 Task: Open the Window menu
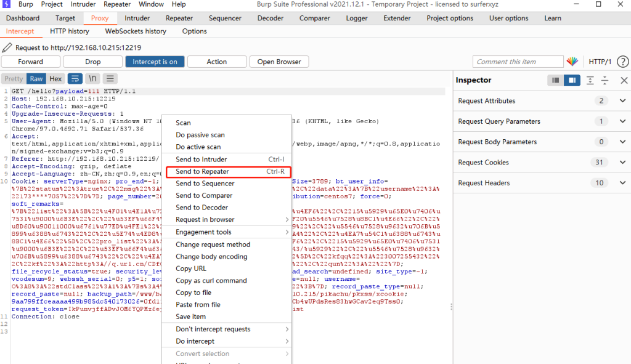151,4
